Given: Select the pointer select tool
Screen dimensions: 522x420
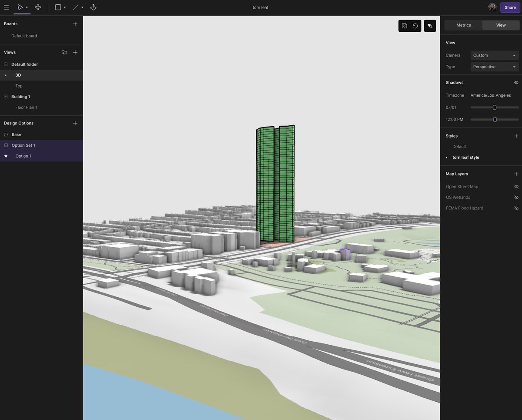Looking at the screenshot, I should tap(20, 7).
